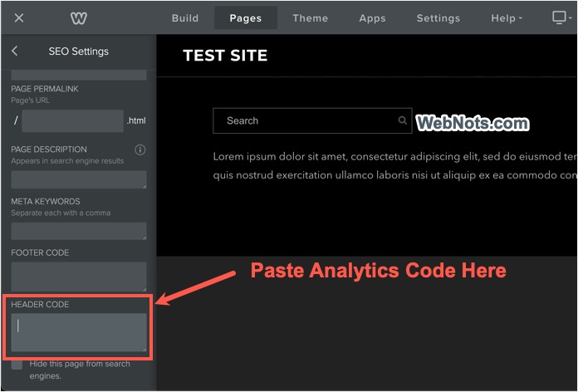This screenshot has width=578, height=392.
Task: Click the Footer Code text area
Action: (x=79, y=277)
